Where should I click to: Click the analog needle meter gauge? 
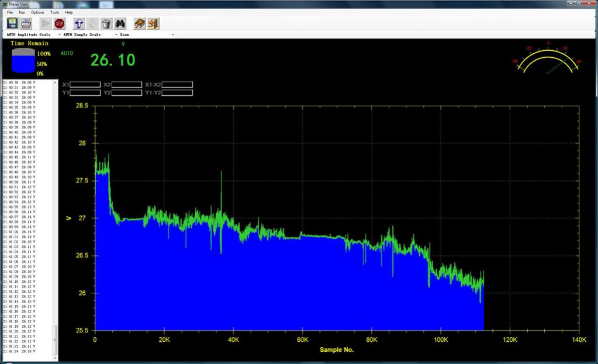pos(548,57)
